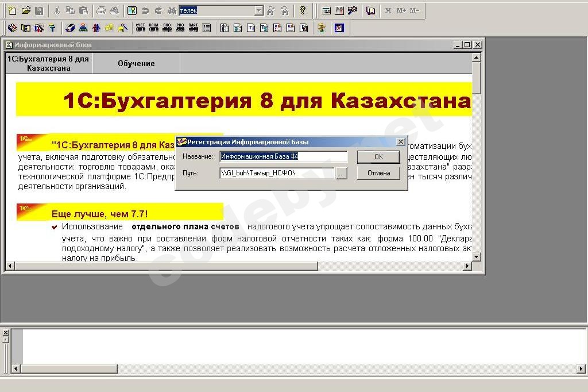Click the Название input field
Viewport: 588px width, 392px height.
click(284, 156)
